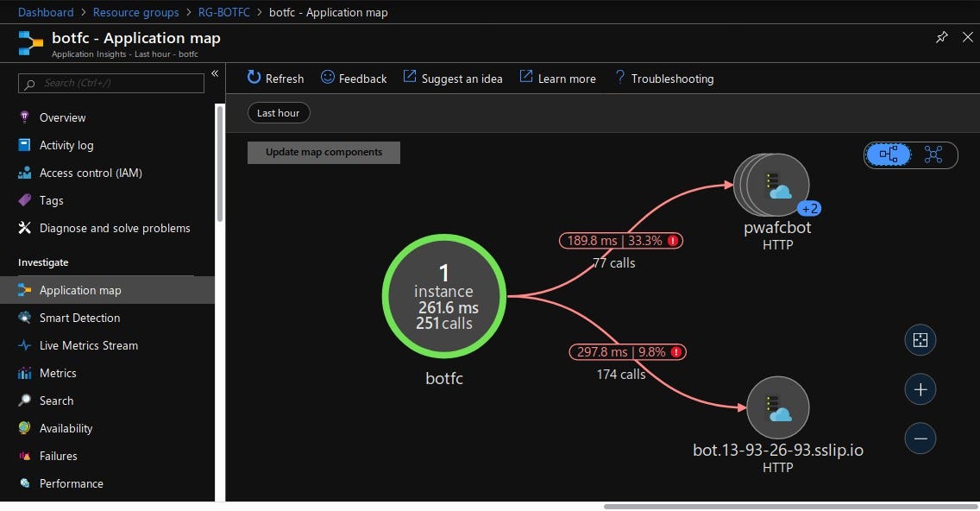Image resolution: width=980 pixels, height=511 pixels.
Task: Click the purple Tags icon
Action: [x=24, y=200]
